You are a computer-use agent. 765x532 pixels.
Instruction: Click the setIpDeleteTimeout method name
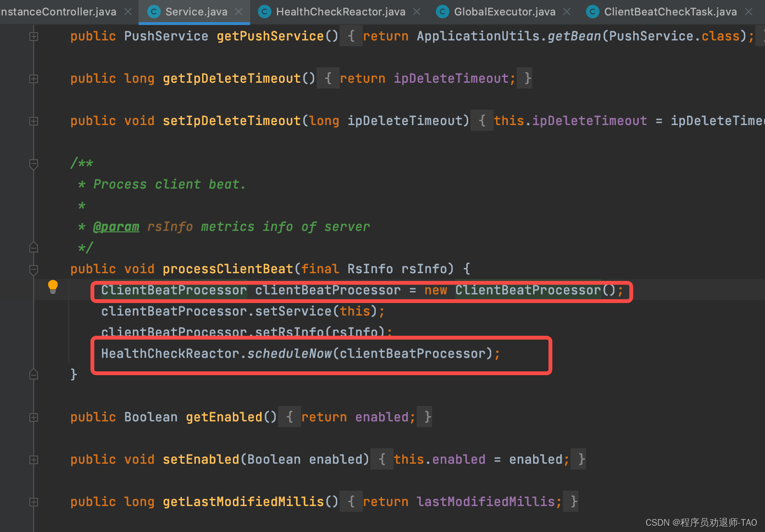[232, 121]
